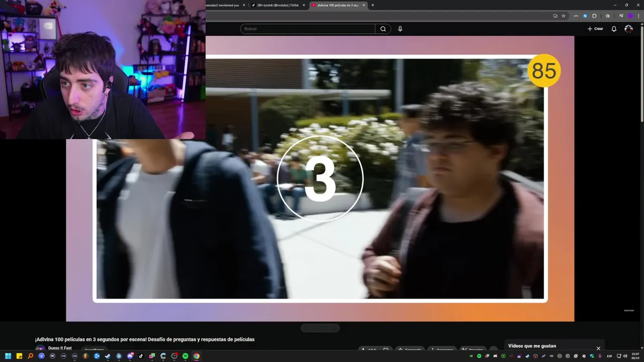Open Spotify from the taskbar

[x=185, y=356]
